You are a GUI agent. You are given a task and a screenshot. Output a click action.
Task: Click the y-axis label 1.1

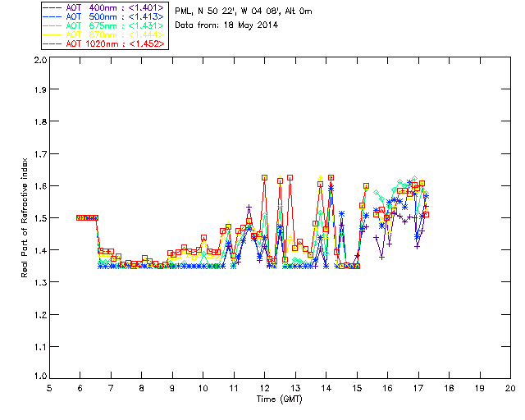[40, 347]
